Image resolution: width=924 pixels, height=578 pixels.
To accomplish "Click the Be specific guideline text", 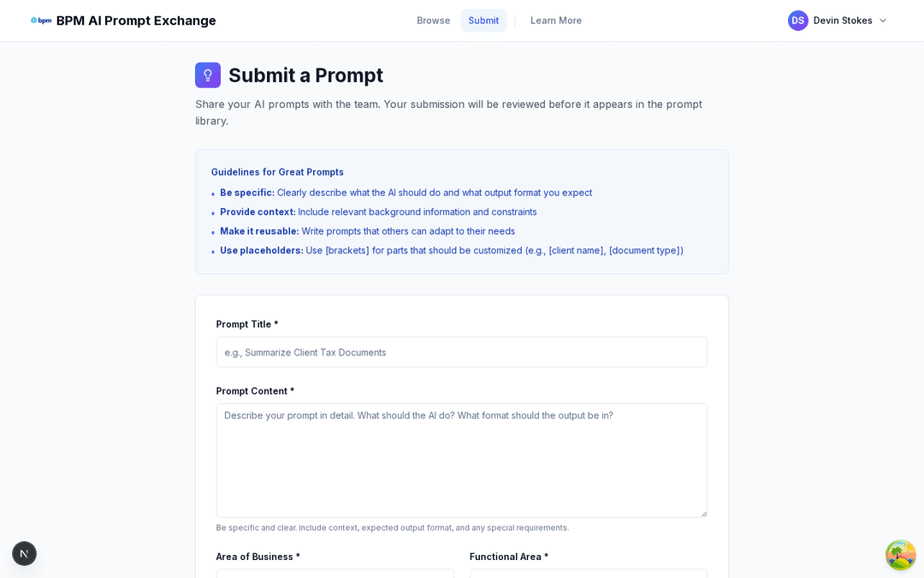I will [406, 193].
